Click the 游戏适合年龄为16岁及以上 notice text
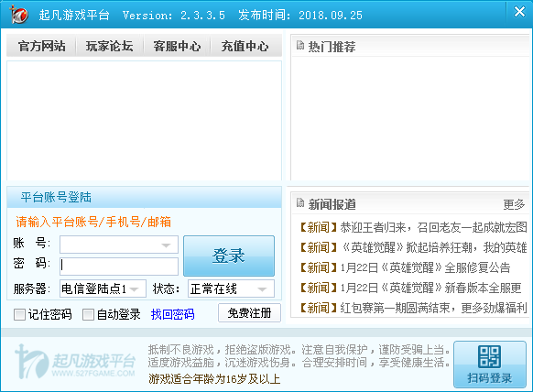The image size is (533, 392). point(214,379)
